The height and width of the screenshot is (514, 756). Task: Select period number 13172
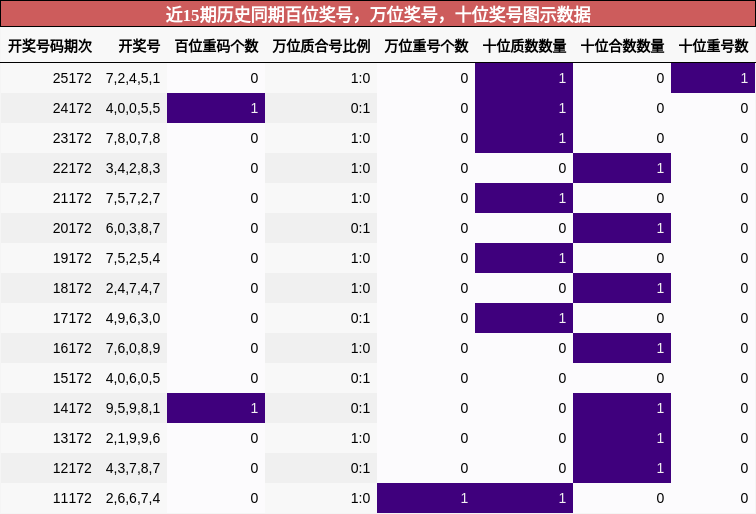point(72,438)
